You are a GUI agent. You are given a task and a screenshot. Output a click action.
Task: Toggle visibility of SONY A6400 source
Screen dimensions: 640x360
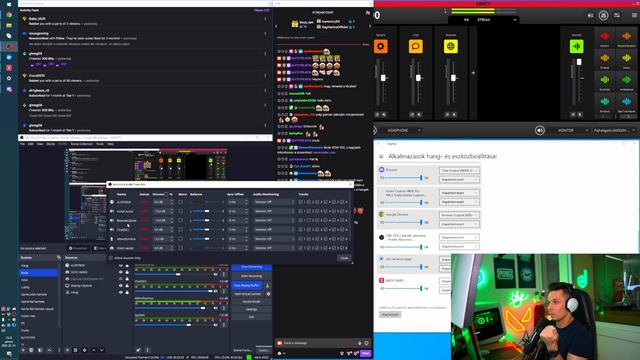[x=121, y=272]
